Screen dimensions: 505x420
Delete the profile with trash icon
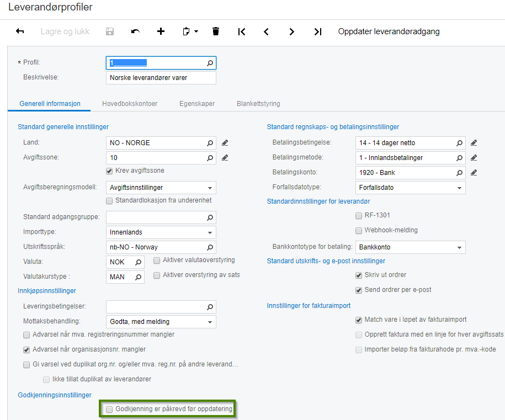[216, 31]
